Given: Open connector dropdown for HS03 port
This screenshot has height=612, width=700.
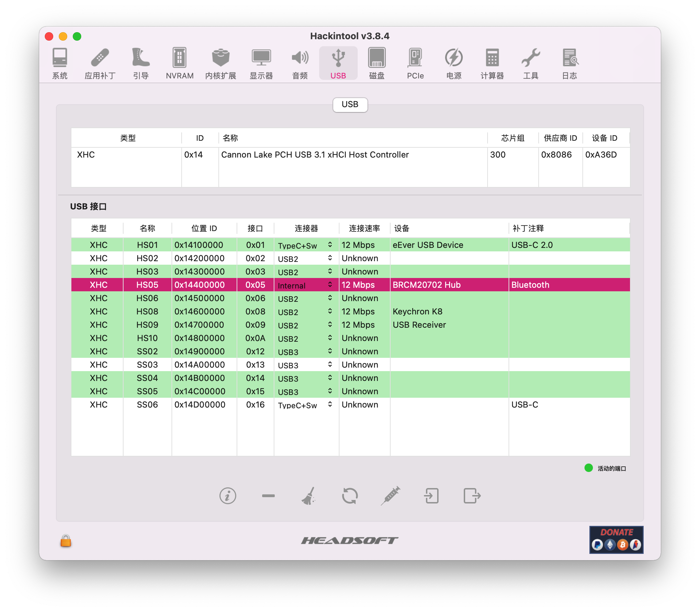Looking at the screenshot, I should (x=306, y=272).
